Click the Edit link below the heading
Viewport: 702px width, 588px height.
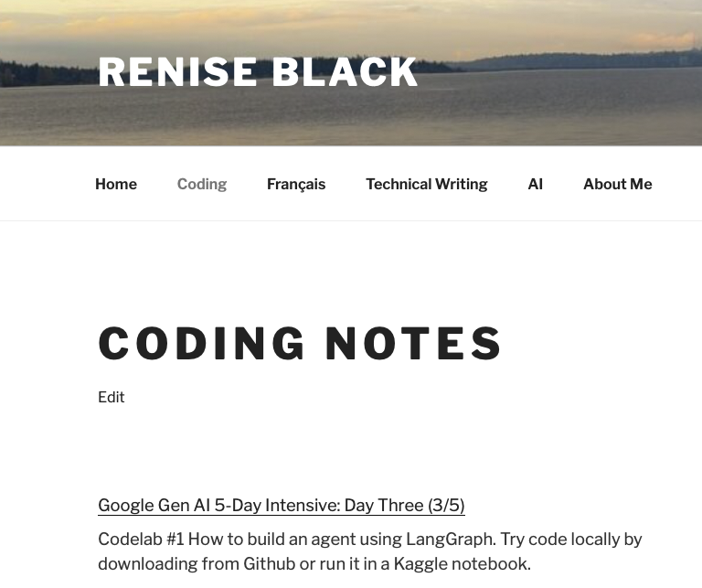pyautogui.click(x=111, y=397)
